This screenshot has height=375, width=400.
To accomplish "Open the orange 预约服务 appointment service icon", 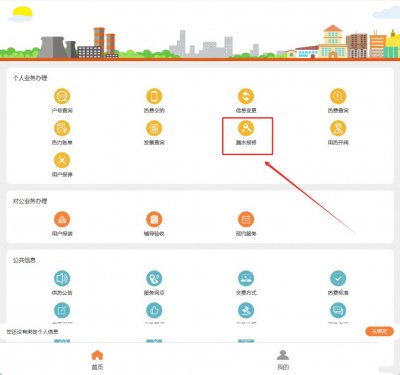I will (x=246, y=219).
